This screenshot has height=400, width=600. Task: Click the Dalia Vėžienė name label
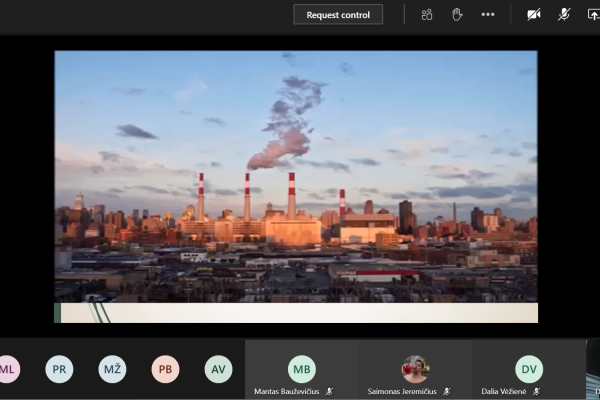[x=504, y=392]
